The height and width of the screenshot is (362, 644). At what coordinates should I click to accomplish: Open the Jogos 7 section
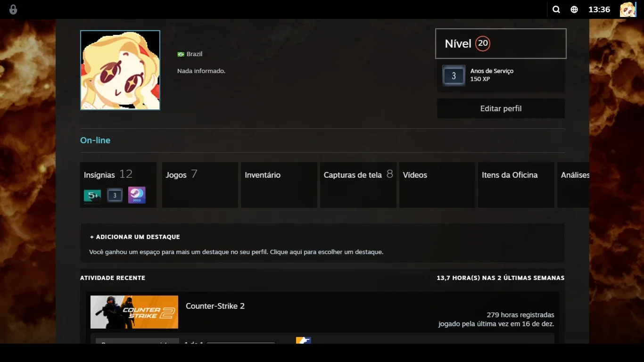point(200,185)
